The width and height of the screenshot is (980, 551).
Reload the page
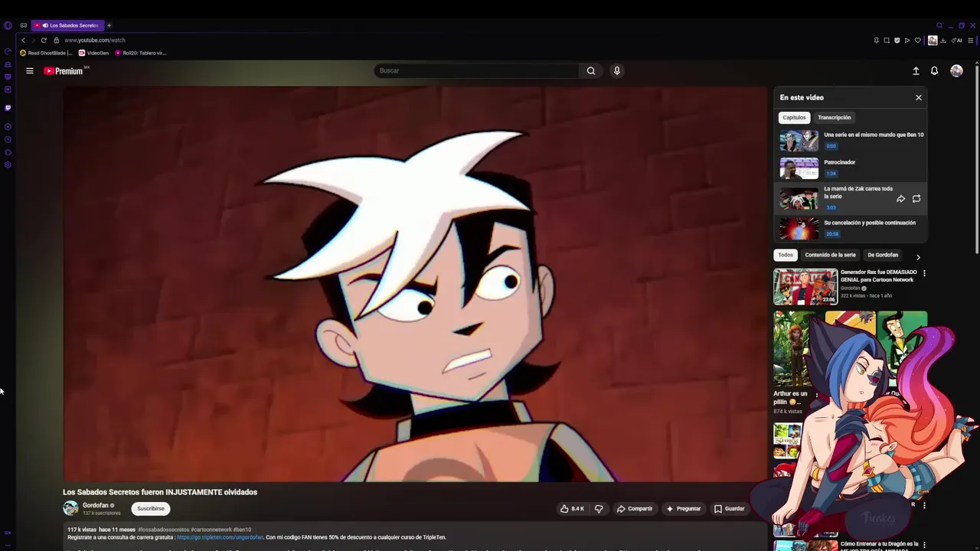coord(44,40)
